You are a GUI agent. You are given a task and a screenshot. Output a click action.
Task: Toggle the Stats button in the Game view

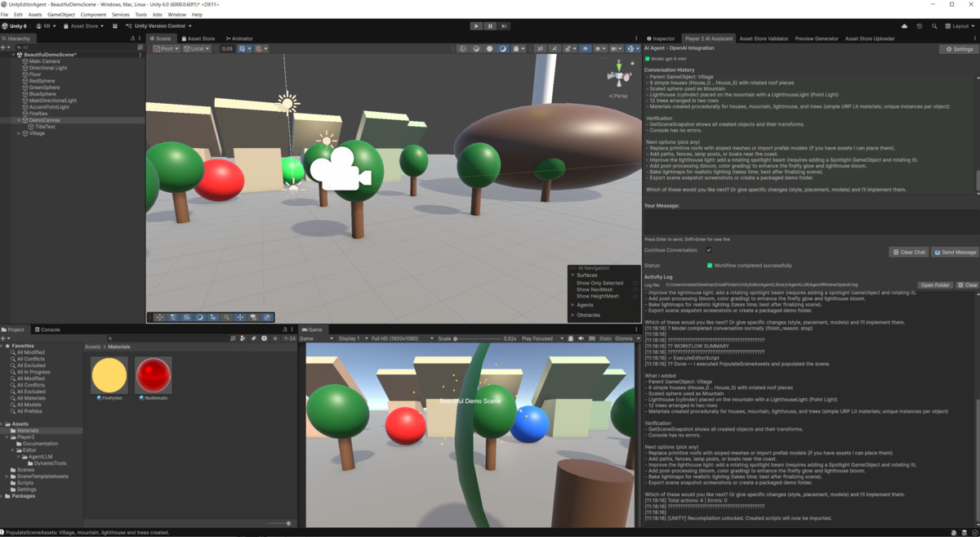click(605, 338)
